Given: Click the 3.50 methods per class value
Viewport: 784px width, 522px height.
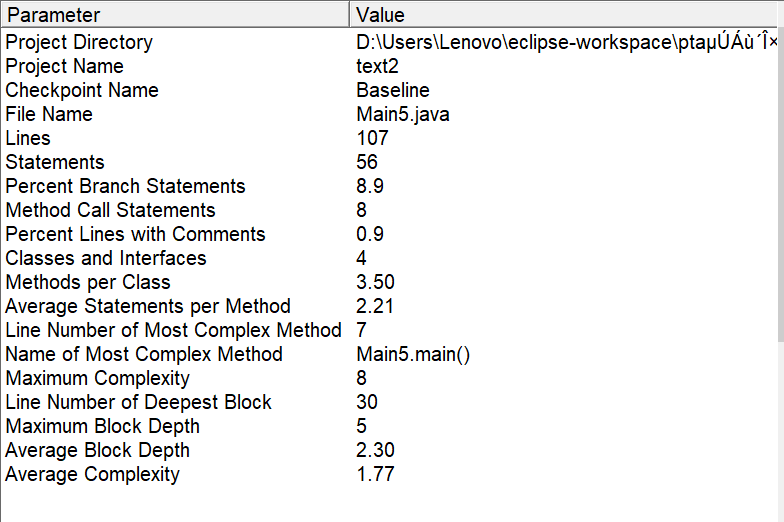Looking at the screenshot, I should (376, 282).
